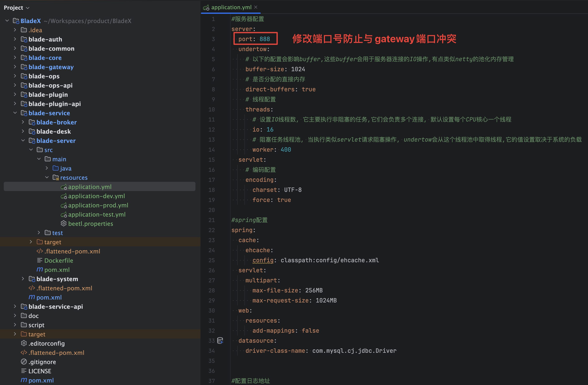The height and width of the screenshot is (385, 588).
Task: Select Dockerfile in blade-server
Action: pos(59,260)
